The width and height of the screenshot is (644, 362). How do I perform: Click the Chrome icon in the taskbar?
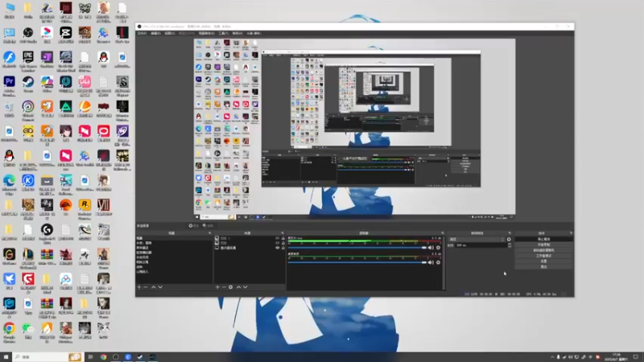104,357
